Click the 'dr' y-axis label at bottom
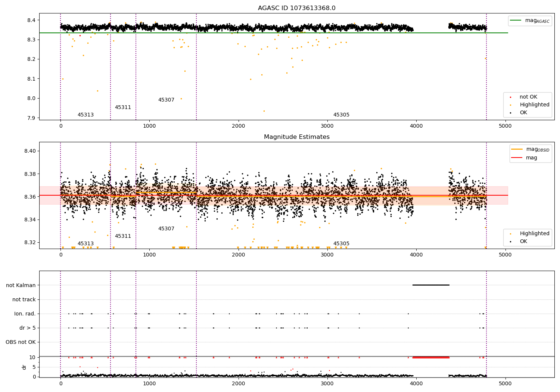 click(x=24, y=367)
